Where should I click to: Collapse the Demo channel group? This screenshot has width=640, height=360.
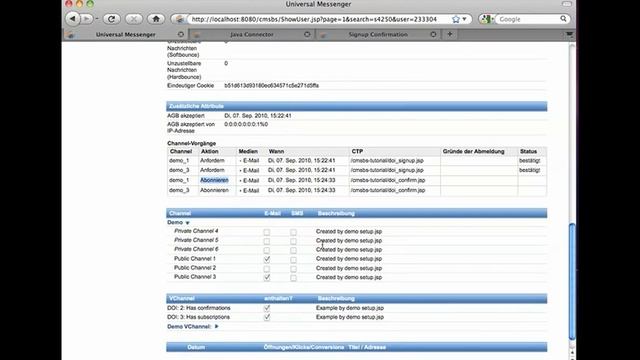187,223
